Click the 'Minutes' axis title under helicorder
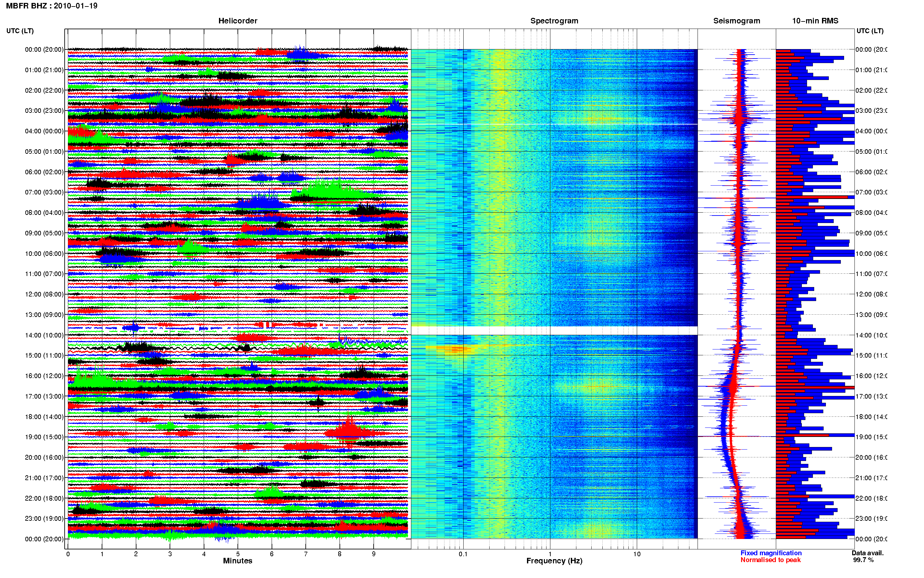Viewport: 924px width, 578px height. tap(237, 561)
